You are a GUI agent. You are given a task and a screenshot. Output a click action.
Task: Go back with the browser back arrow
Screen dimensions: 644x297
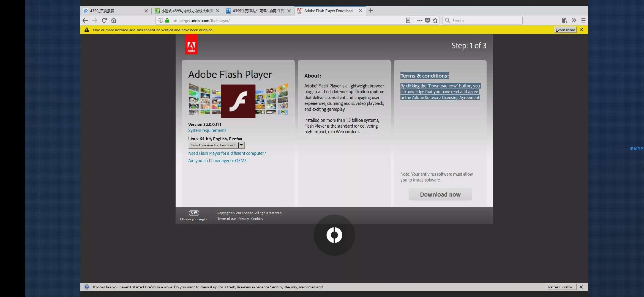[x=85, y=20]
